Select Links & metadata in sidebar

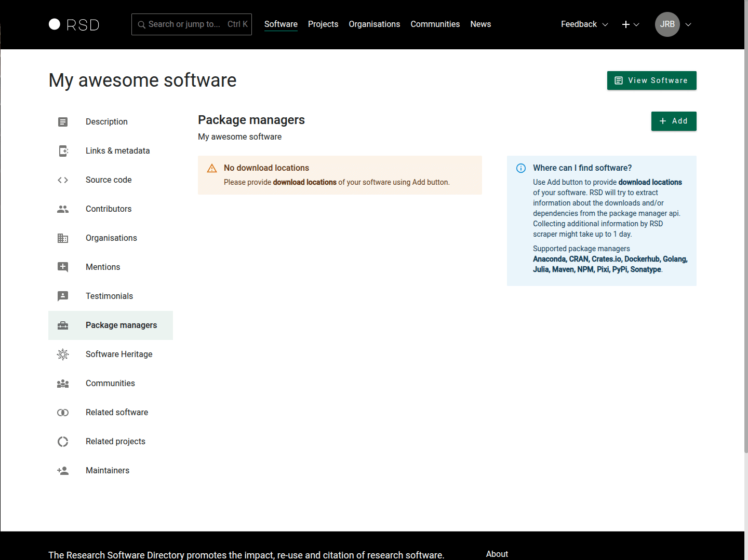(x=117, y=151)
